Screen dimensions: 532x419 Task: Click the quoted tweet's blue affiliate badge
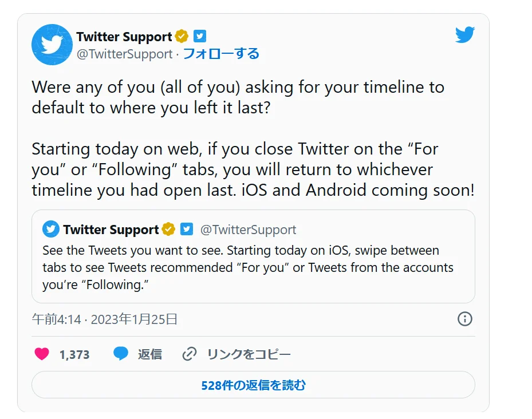click(187, 230)
